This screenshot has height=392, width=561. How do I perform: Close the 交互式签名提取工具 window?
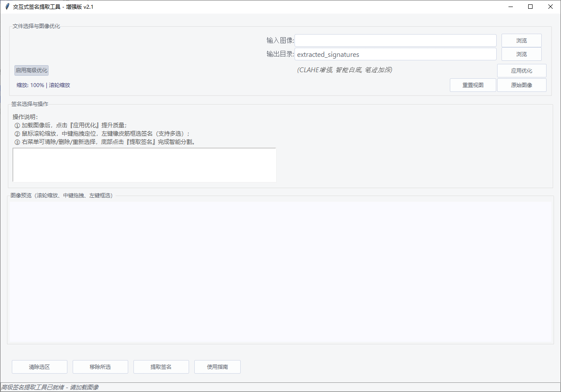pos(550,7)
